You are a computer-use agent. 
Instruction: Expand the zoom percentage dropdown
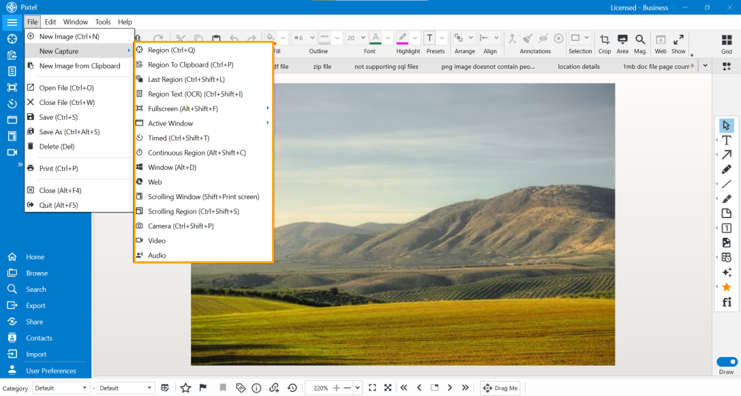[x=358, y=387]
